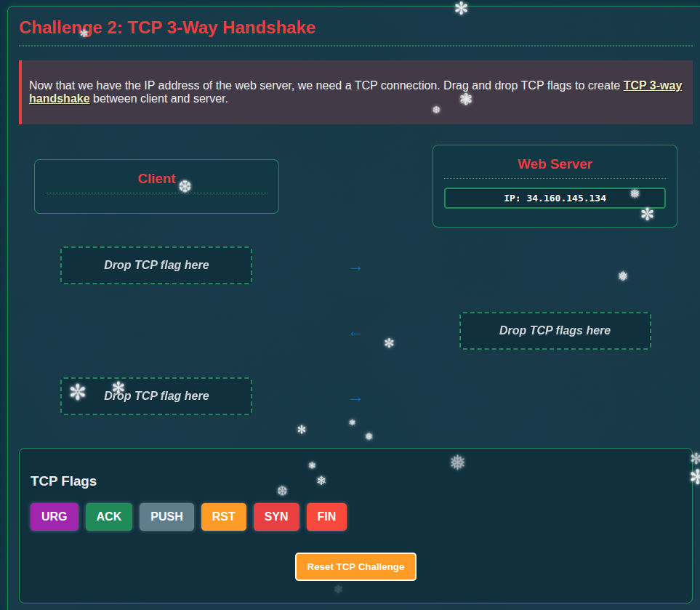Click the server's Drop TCP flags here zone
Viewport: 700px width, 610px height.
(x=555, y=331)
